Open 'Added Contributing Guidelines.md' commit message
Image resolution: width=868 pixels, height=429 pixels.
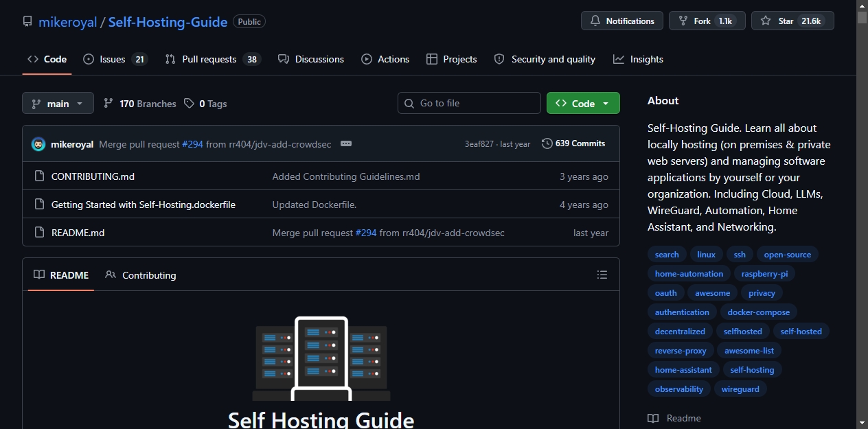click(x=346, y=176)
